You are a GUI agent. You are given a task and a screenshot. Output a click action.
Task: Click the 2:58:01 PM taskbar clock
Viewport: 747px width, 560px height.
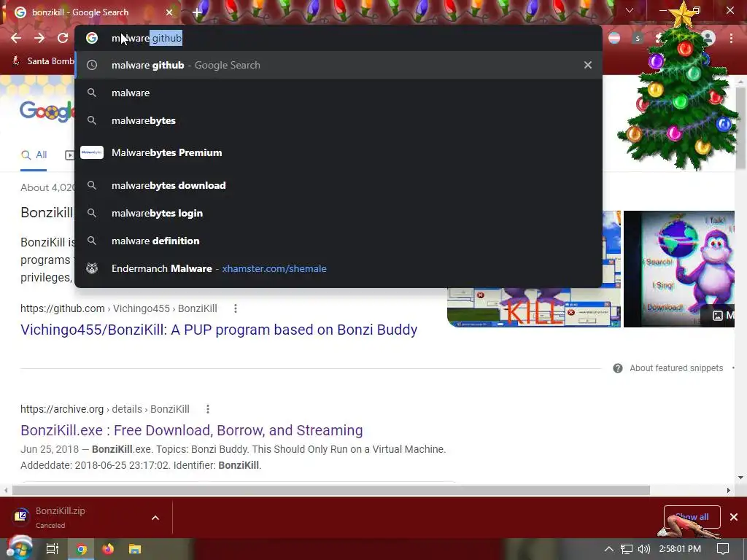click(x=680, y=549)
